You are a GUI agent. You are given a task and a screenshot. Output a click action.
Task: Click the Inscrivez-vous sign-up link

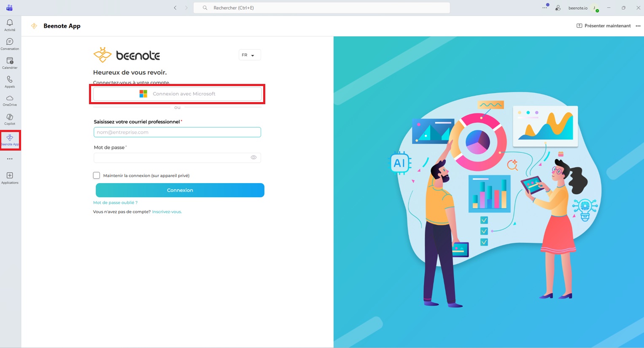pyautogui.click(x=167, y=212)
